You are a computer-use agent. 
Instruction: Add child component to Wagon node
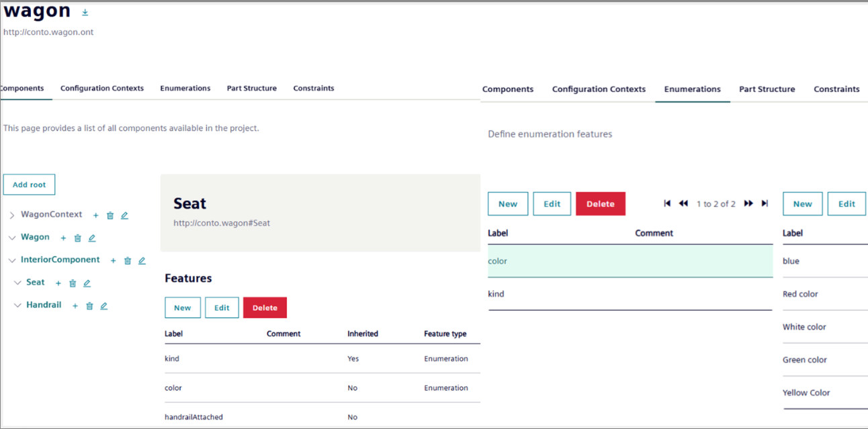tap(64, 238)
